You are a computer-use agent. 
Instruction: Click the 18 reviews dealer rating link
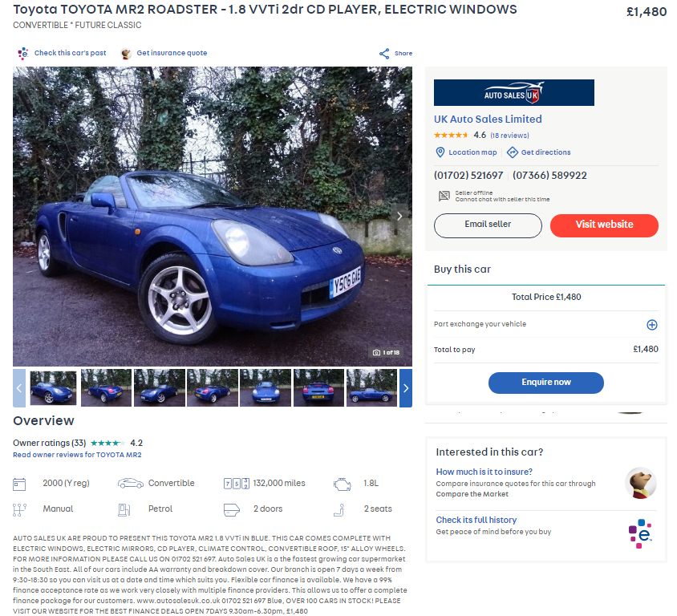click(x=509, y=136)
